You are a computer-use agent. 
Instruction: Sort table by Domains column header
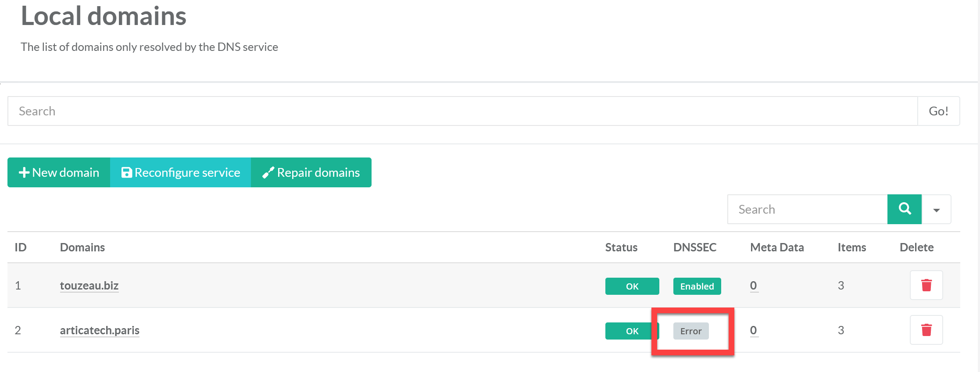click(x=82, y=247)
